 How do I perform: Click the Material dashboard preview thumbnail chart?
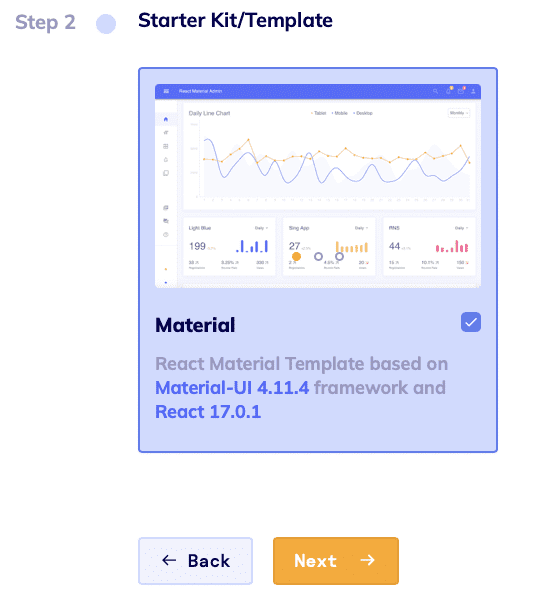coord(318,186)
